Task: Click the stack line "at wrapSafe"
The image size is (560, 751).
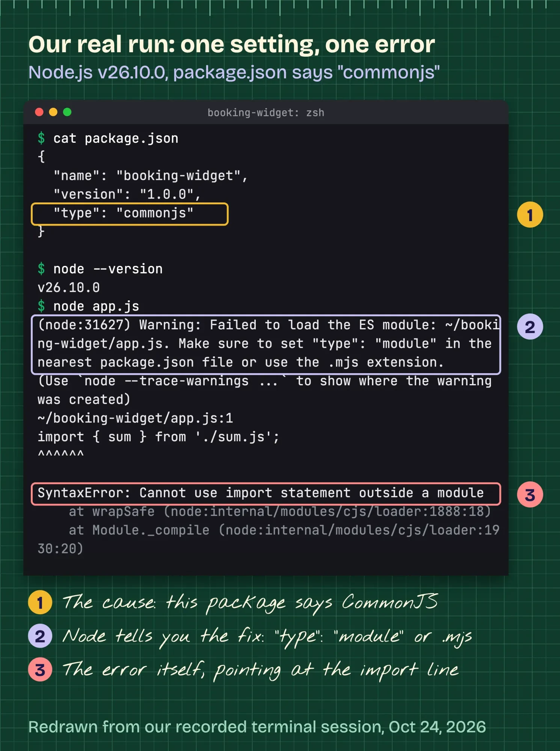Action: (280, 511)
